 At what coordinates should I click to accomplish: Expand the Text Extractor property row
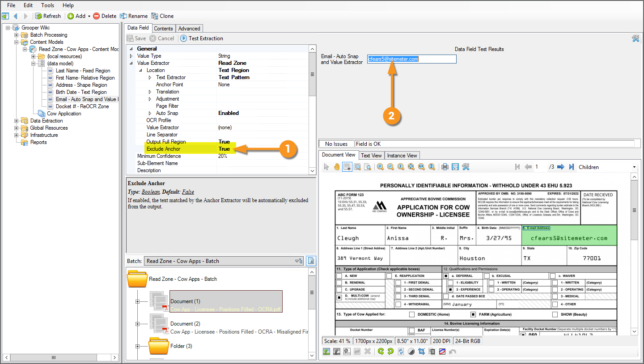point(150,77)
